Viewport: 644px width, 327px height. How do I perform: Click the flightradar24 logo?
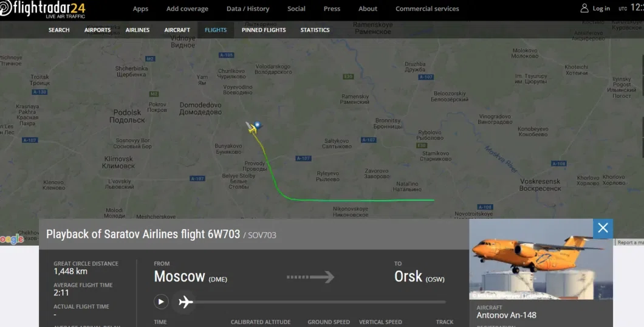point(43,10)
